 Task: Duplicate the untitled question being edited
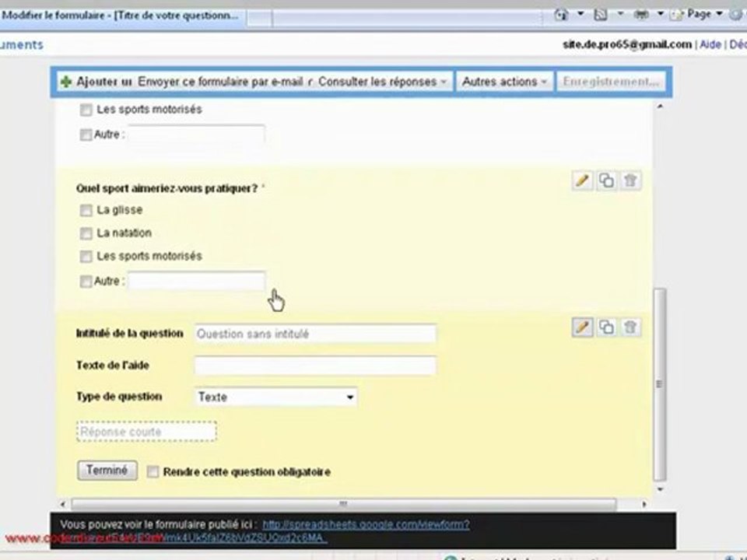click(x=606, y=327)
